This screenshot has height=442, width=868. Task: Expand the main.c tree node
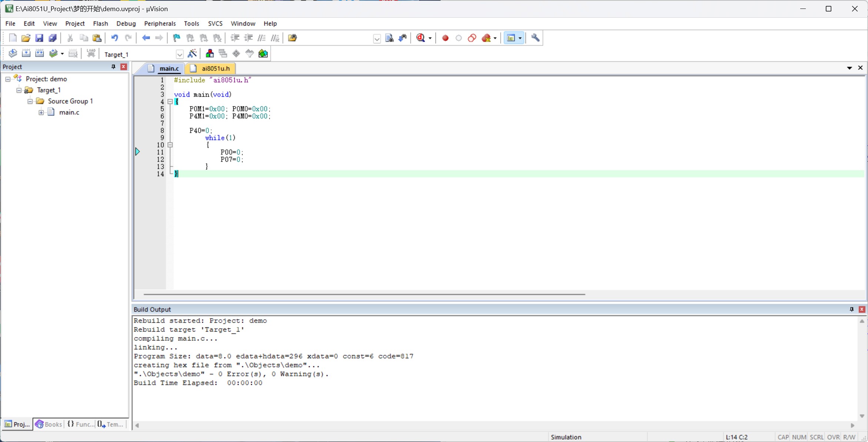41,113
